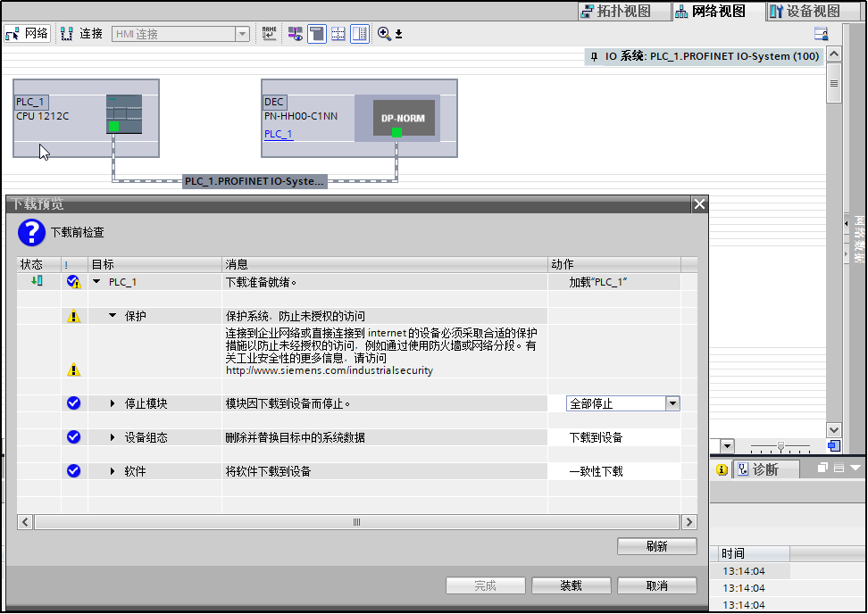Click the 网络 (Network) mode button
Screen dimensions: 868x614
(x=27, y=34)
